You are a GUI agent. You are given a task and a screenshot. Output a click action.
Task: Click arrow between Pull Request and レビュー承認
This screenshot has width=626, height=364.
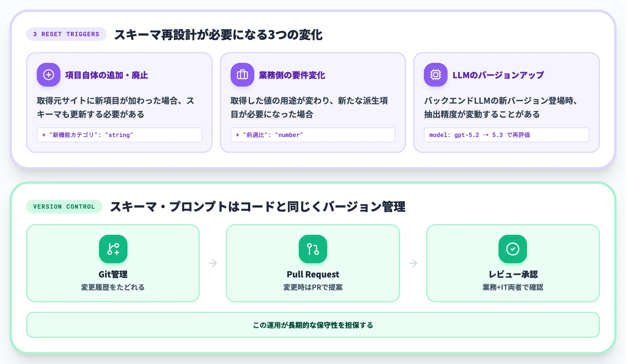click(413, 263)
